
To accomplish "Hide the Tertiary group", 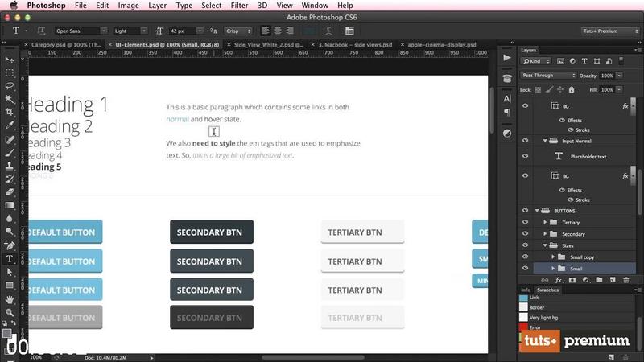I will click(x=526, y=222).
